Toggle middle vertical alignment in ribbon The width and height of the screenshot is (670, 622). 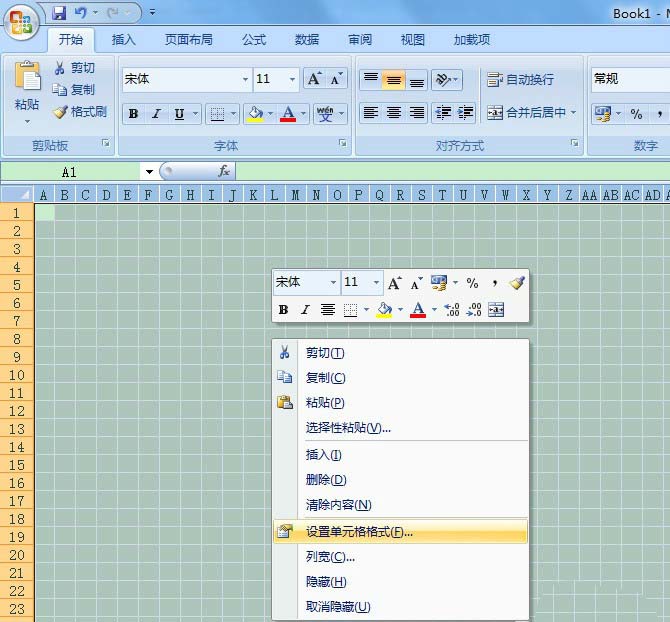(x=394, y=79)
